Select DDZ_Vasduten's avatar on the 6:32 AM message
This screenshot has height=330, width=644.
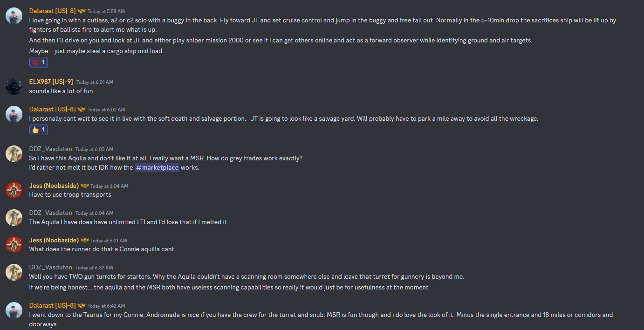[x=14, y=272]
